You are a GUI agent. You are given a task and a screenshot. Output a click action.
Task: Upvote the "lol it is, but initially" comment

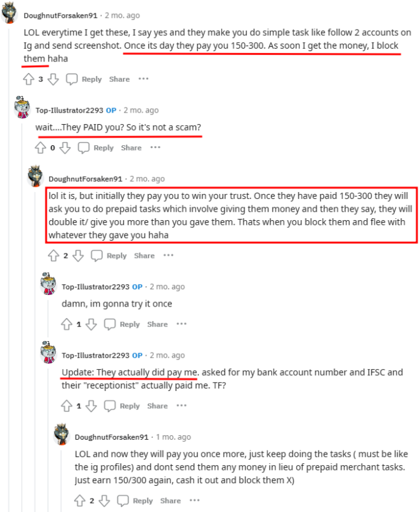(x=54, y=255)
